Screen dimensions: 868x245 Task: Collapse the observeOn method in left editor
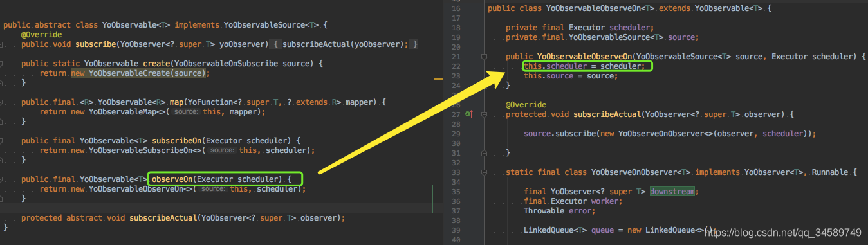(x=2, y=179)
